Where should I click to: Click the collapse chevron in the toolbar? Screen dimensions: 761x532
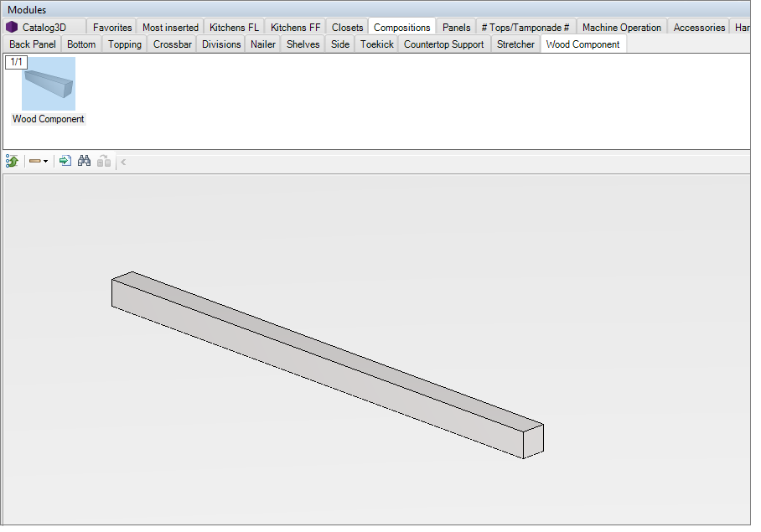[123, 161]
